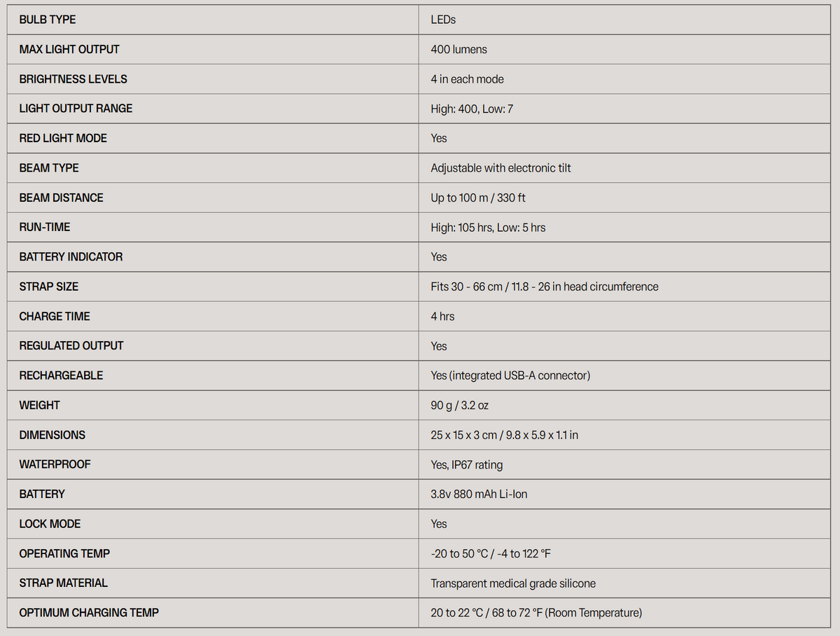Click "3.8v 880 mAh Li-Ion" battery value
Viewport: 840px width, 636px height.
pyautogui.click(x=479, y=495)
